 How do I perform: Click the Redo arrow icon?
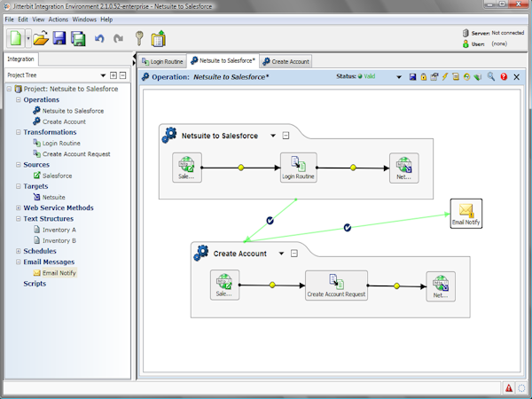(x=118, y=38)
